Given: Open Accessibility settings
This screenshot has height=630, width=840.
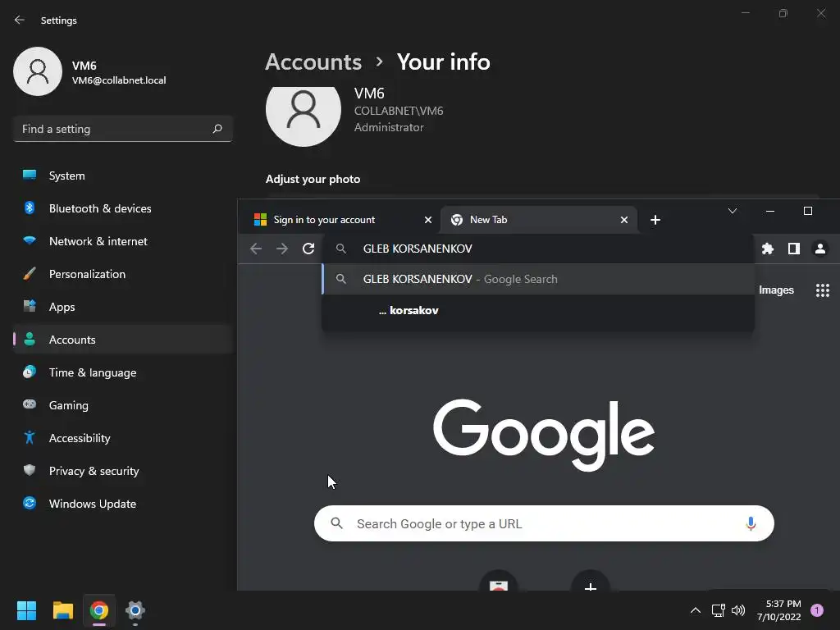Looking at the screenshot, I should click(123, 438).
